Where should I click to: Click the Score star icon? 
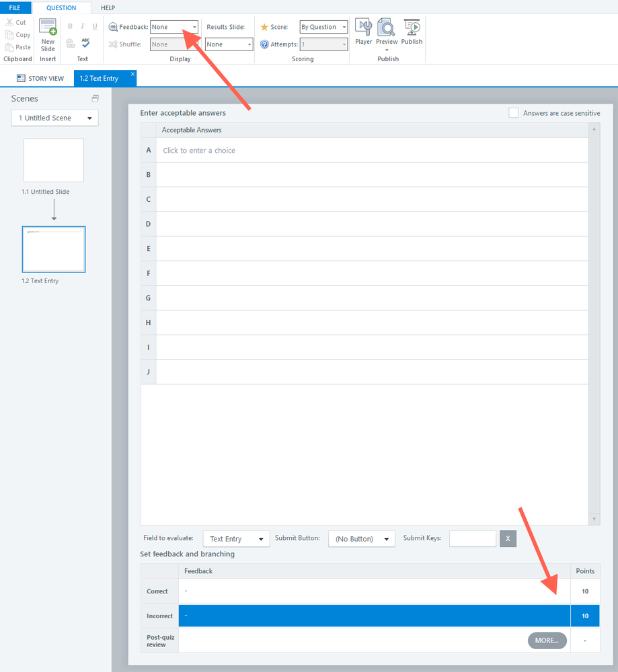pyautogui.click(x=264, y=27)
